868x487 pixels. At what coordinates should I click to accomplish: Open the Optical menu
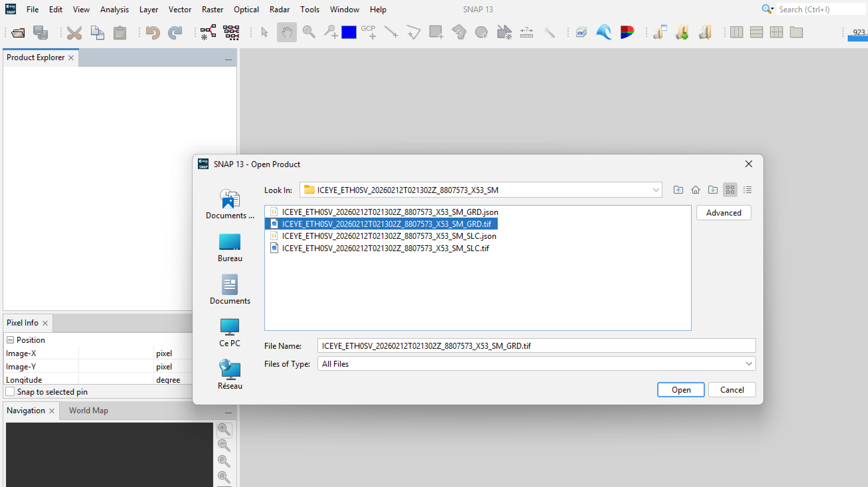pyautogui.click(x=246, y=9)
